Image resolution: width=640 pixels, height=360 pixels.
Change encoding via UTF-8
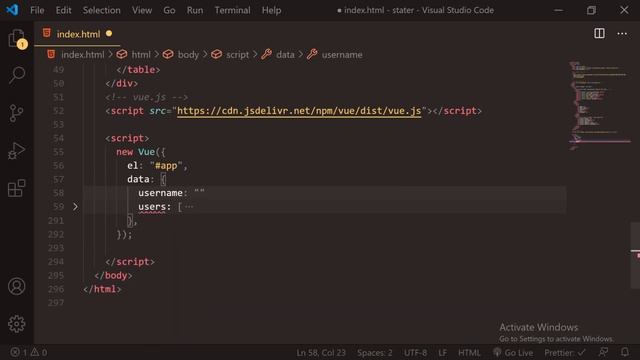[416, 352]
